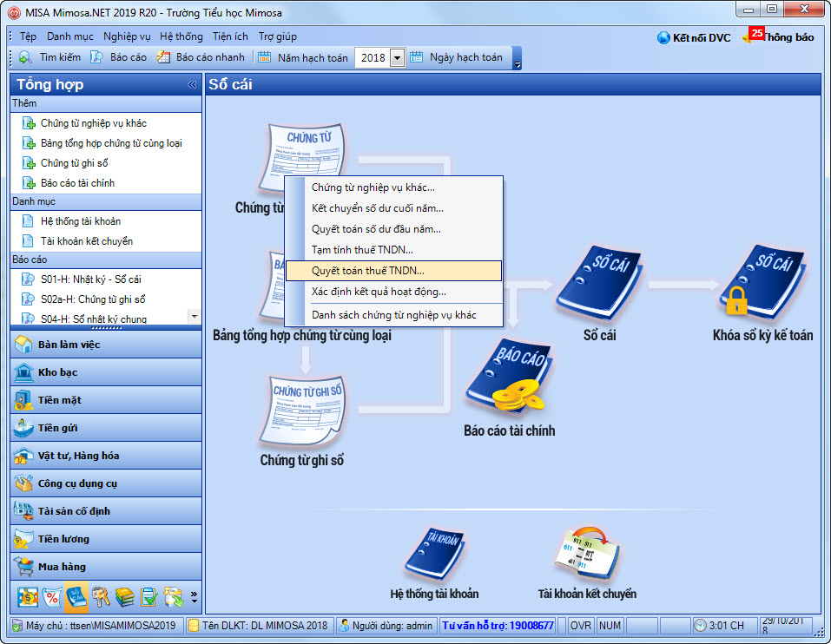Click the money bag icon in bottom strip
Image resolution: width=831 pixels, height=644 pixels.
click(28, 597)
